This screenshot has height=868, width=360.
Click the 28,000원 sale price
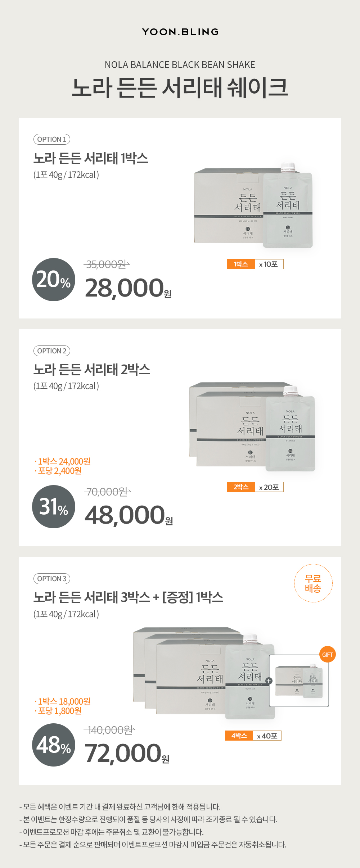click(x=128, y=288)
